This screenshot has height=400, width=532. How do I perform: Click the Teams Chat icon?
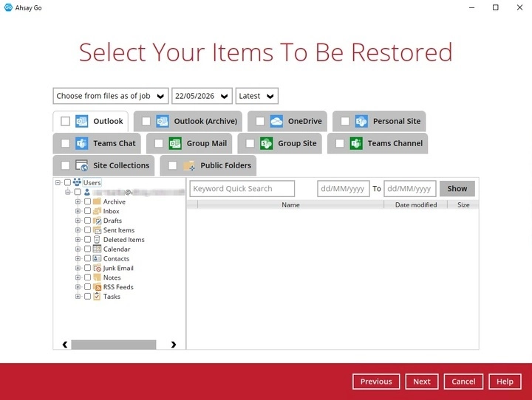point(82,143)
